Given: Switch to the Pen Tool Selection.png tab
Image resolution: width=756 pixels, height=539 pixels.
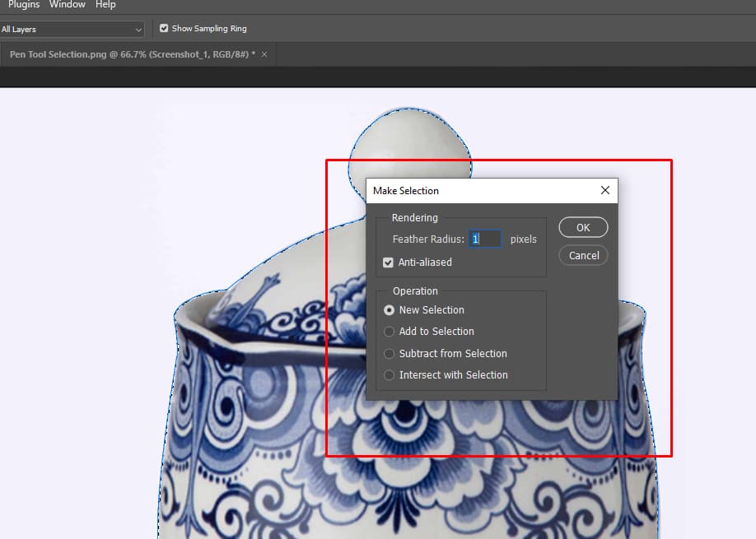Looking at the screenshot, I should point(133,54).
